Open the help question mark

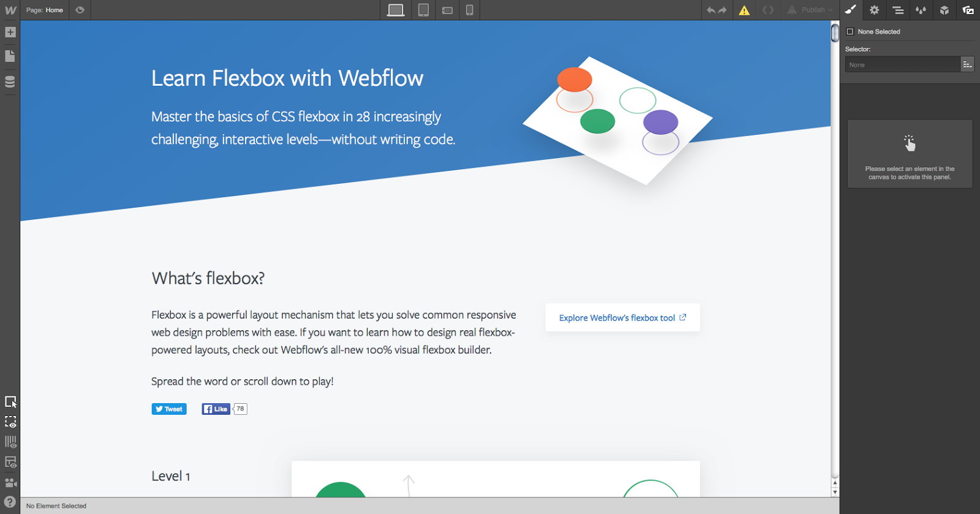10,502
